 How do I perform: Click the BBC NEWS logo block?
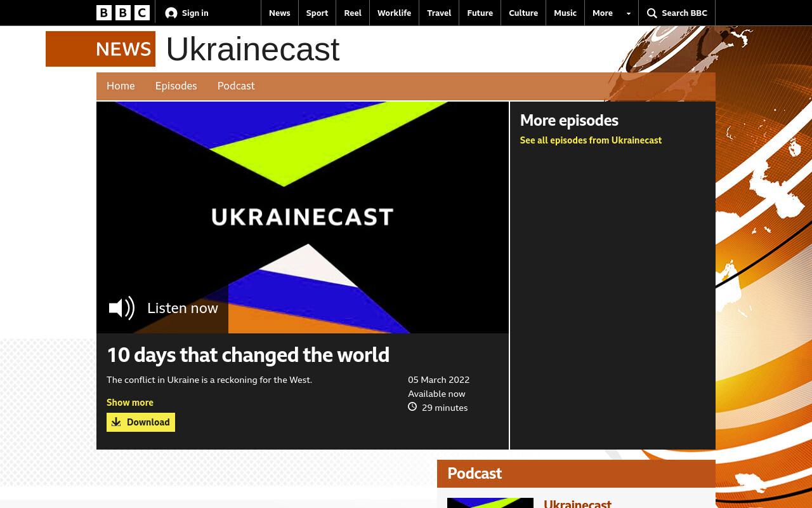[x=100, y=49]
